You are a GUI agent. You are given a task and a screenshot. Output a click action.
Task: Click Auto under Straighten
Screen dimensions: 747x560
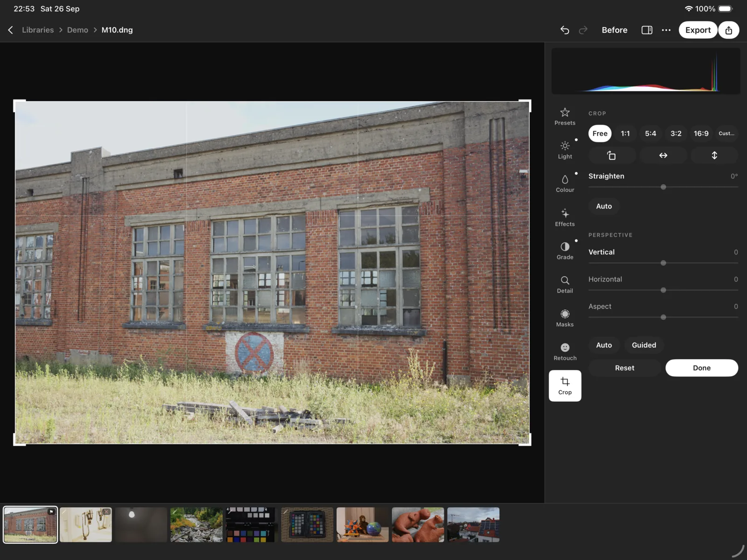(x=604, y=206)
